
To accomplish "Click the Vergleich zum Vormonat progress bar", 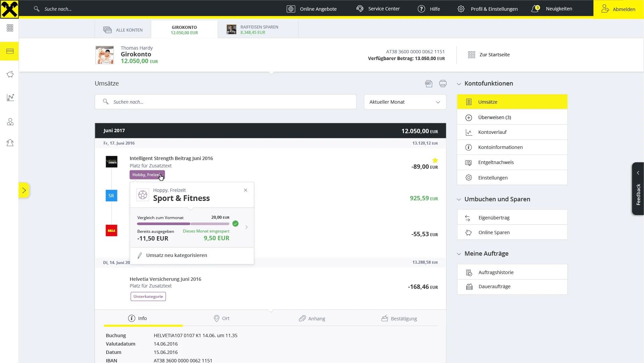I will (x=183, y=224).
